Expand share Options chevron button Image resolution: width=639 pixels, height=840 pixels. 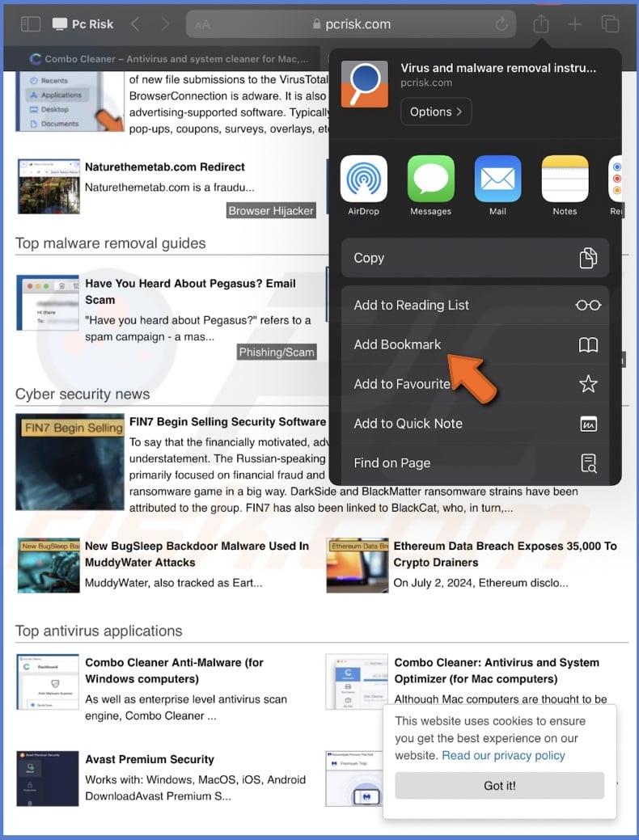pyautogui.click(x=436, y=112)
